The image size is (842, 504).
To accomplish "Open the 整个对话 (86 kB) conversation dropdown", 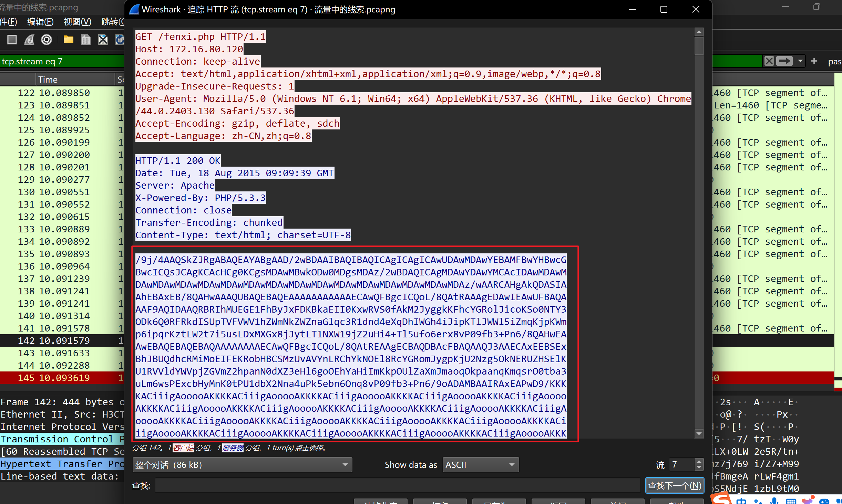I will coord(242,465).
